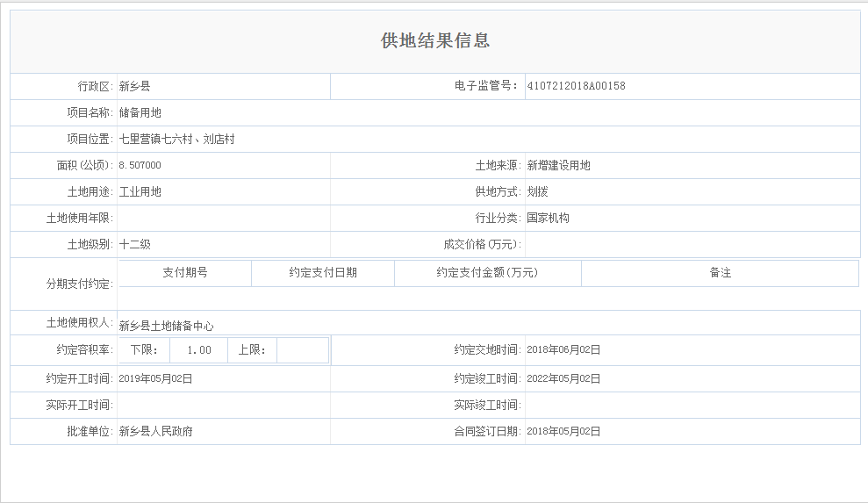Viewport: 868px width, 503px height.
Task: Select the 合同签订日期 value 2018年05月02日
Action: click(563, 431)
